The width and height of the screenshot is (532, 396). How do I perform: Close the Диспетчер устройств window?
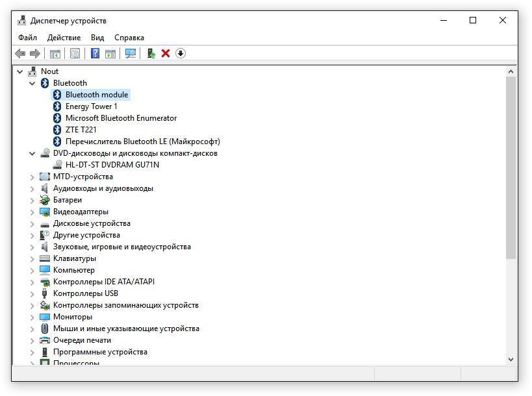pyautogui.click(x=503, y=21)
